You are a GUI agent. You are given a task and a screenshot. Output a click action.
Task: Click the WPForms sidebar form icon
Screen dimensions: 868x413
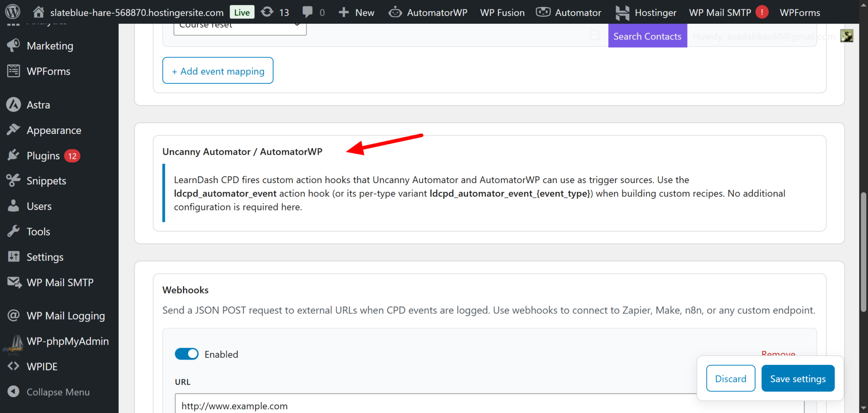coord(14,71)
